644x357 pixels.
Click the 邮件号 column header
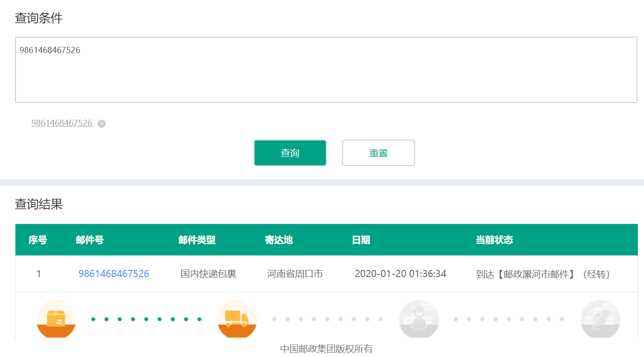pos(90,240)
